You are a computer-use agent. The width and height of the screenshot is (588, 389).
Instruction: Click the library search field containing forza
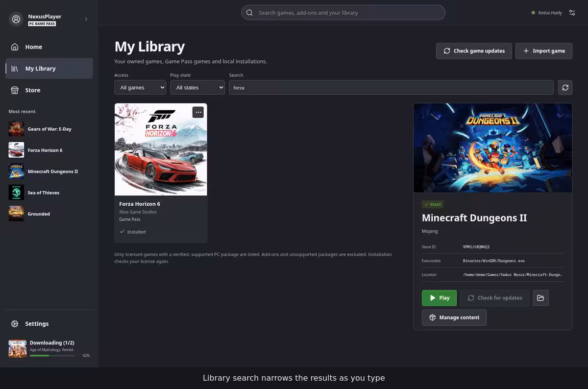click(391, 87)
